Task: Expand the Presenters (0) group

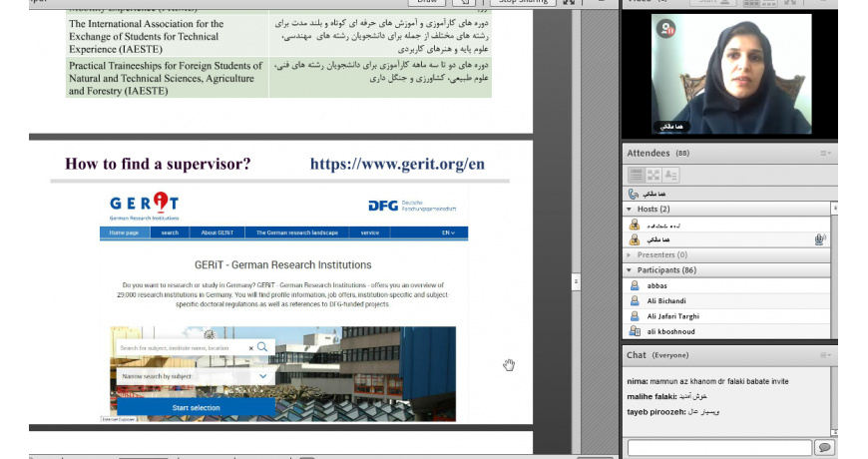Action: point(629,254)
